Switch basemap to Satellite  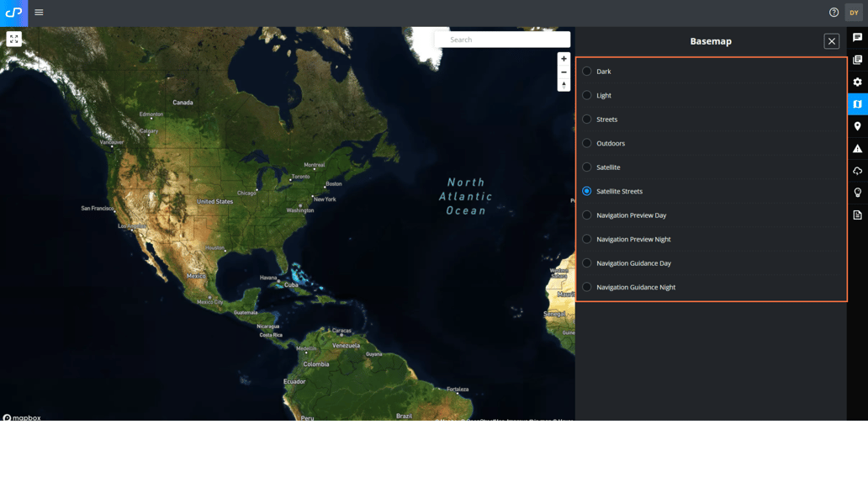tap(587, 167)
